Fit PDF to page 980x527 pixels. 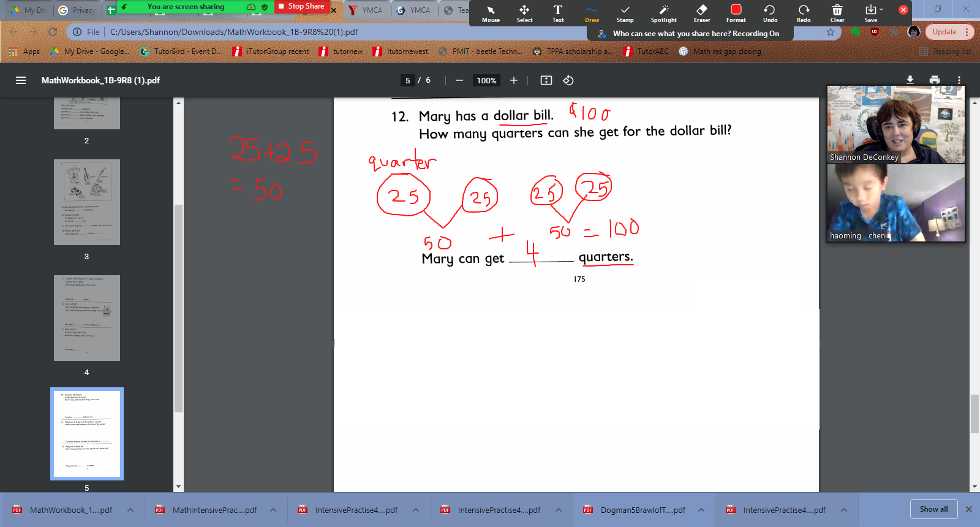click(546, 80)
